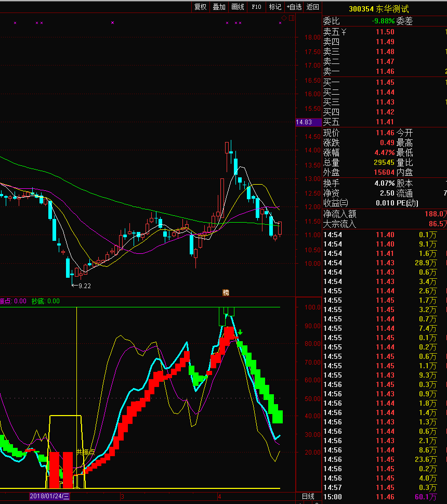Click the 流通 label
The width and height of the screenshot is (447, 504).
(404, 193)
